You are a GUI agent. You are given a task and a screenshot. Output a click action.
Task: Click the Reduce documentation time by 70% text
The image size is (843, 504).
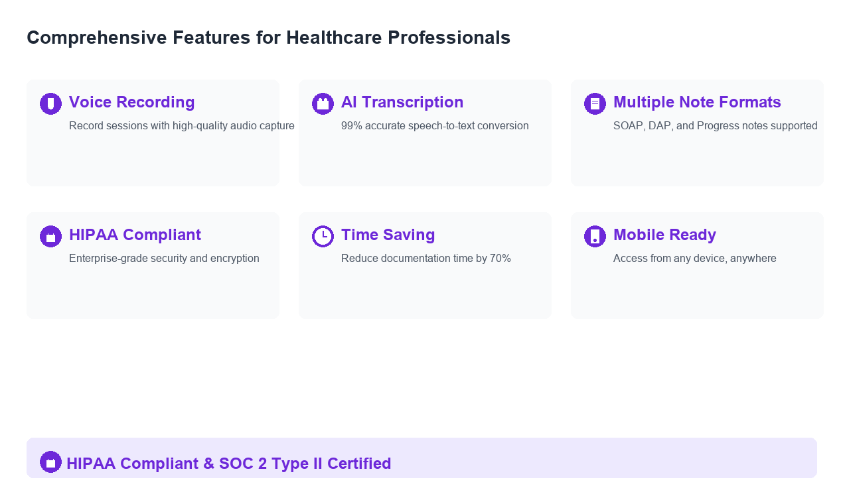(x=425, y=259)
